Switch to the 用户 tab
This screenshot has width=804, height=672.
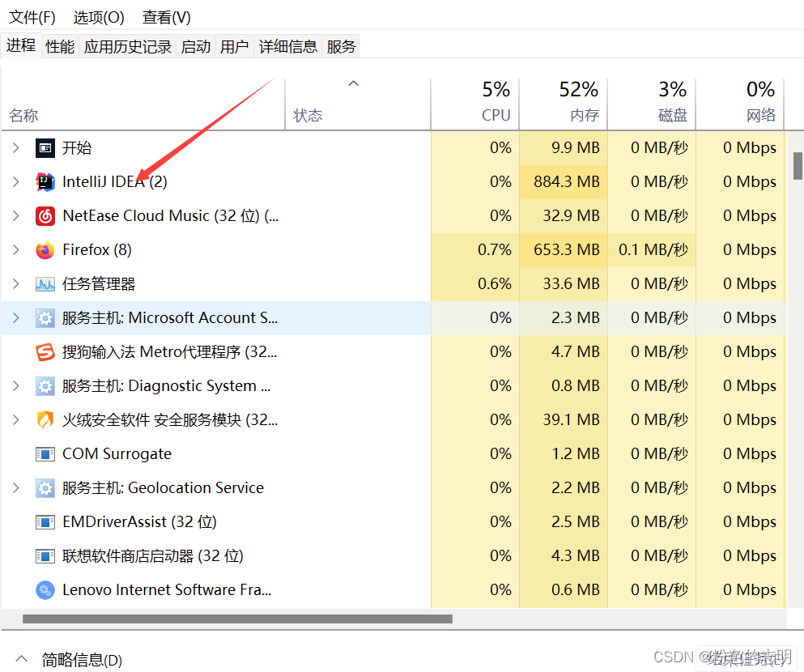click(x=234, y=47)
